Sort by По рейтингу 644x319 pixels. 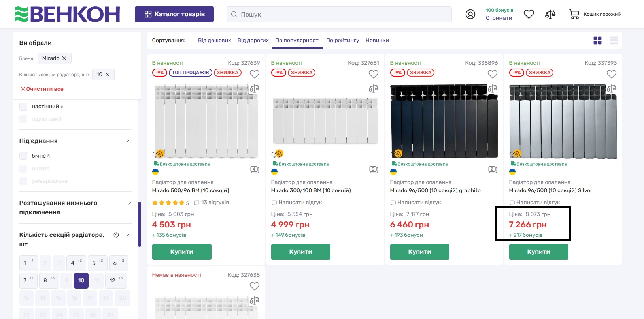[x=343, y=40]
